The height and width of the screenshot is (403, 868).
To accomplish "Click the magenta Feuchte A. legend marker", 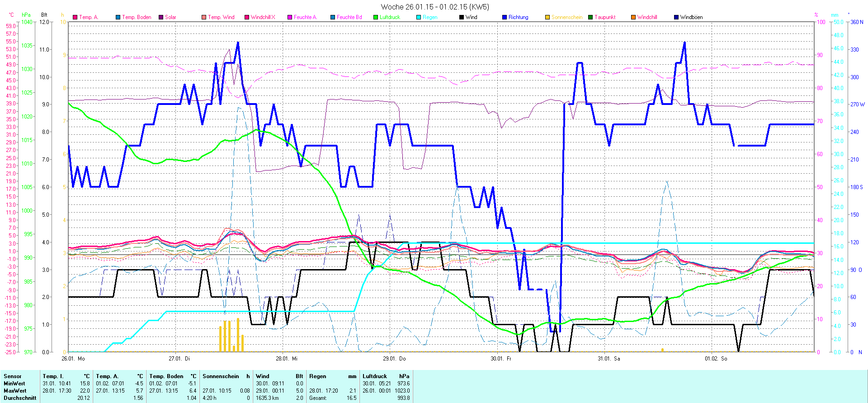I will (x=290, y=17).
